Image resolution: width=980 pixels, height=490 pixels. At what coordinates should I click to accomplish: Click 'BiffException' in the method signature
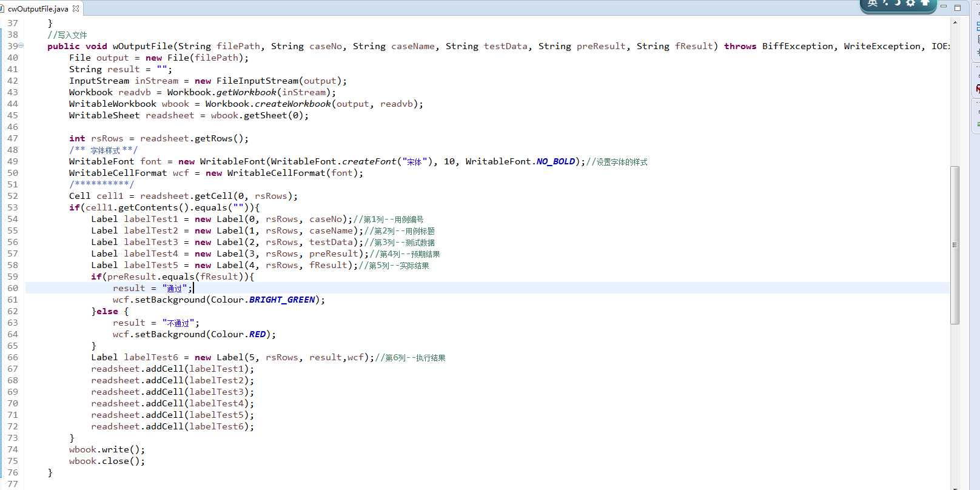[x=797, y=46]
